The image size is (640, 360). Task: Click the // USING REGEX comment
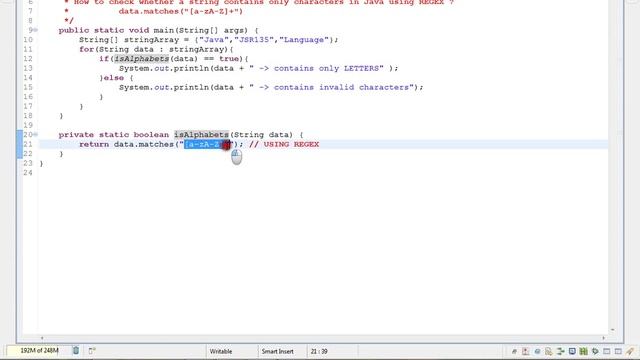click(284, 144)
